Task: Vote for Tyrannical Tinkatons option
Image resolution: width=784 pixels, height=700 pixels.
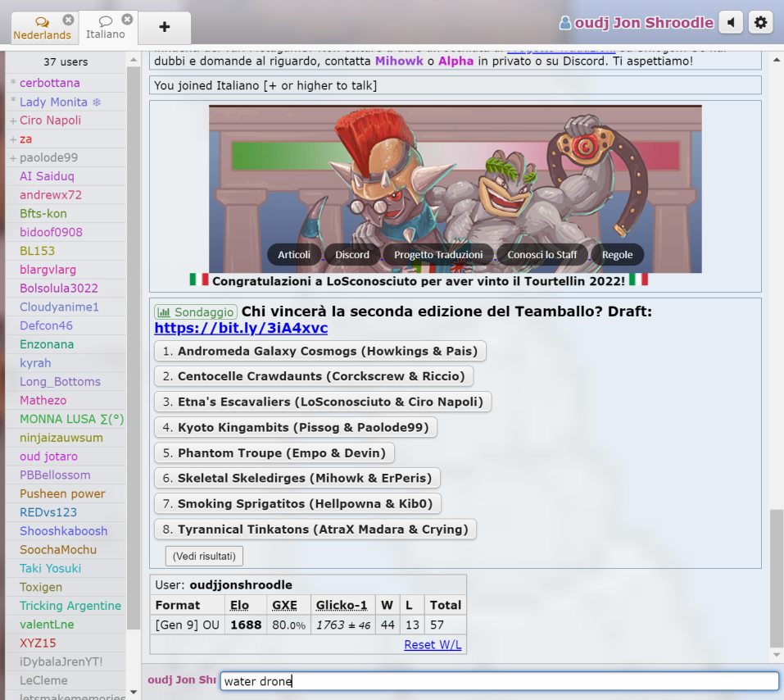Action: [315, 529]
